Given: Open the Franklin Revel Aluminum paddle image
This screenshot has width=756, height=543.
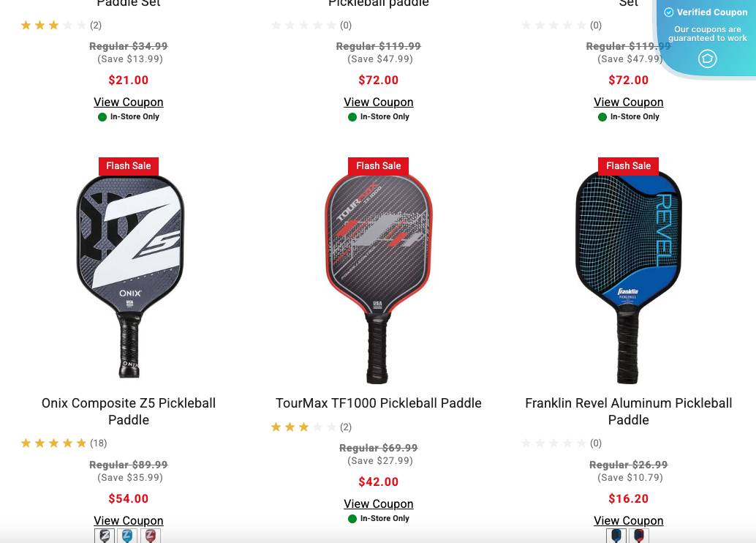Looking at the screenshot, I should tap(629, 277).
